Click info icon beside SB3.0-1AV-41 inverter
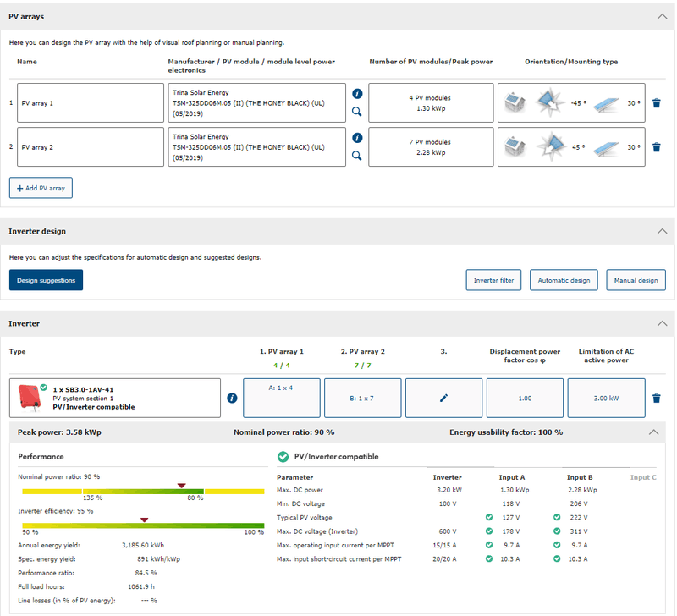Viewport: 677px width, 616px height. (x=233, y=399)
